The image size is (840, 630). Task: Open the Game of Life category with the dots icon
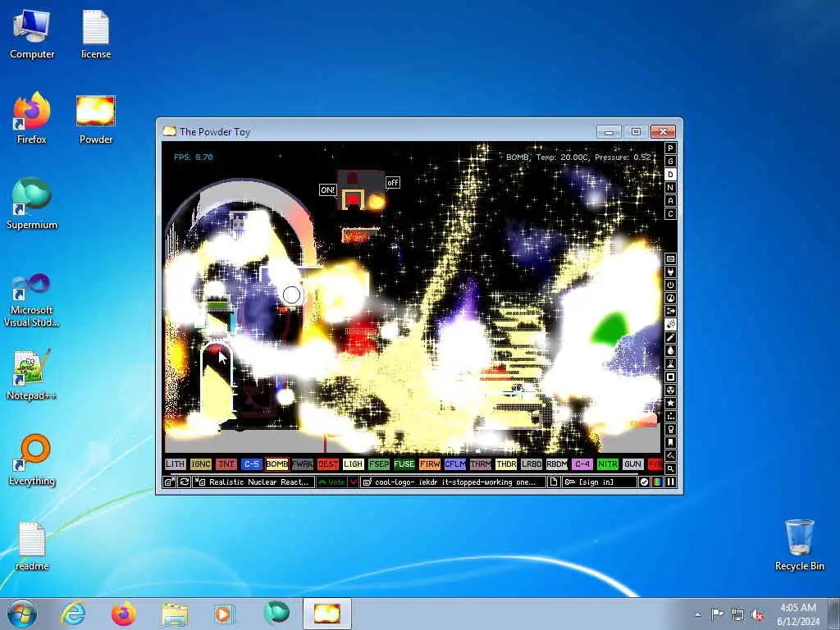click(x=670, y=416)
